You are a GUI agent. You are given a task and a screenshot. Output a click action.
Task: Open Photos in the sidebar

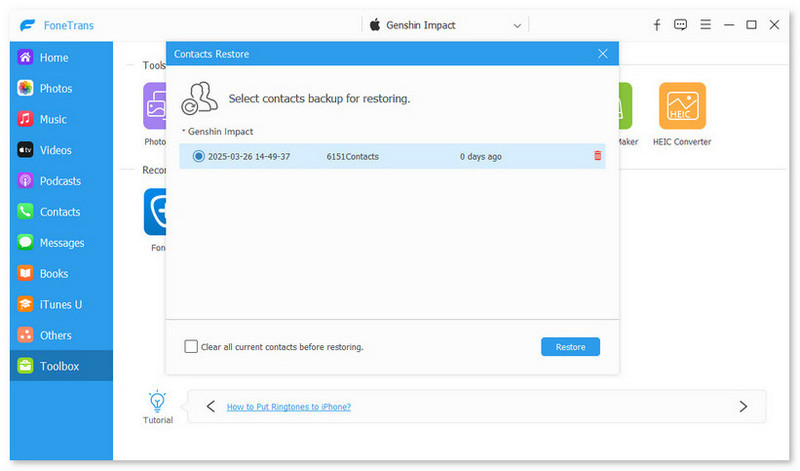tap(61, 88)
